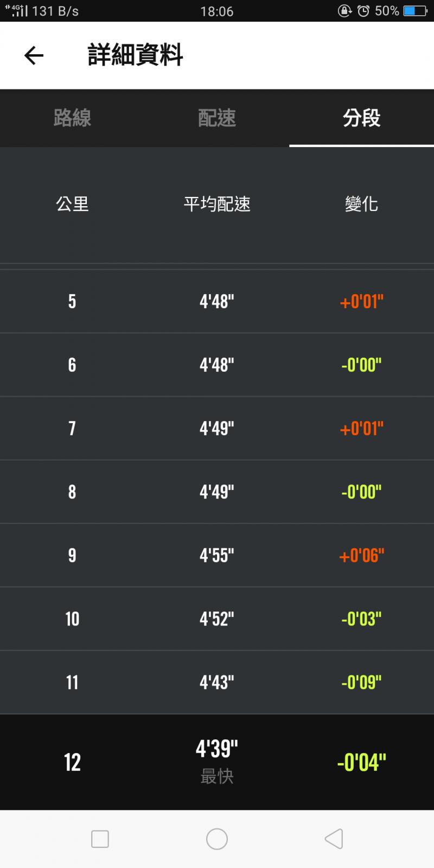Switch to the 路線 tab
434x868 pixels.
72,118
